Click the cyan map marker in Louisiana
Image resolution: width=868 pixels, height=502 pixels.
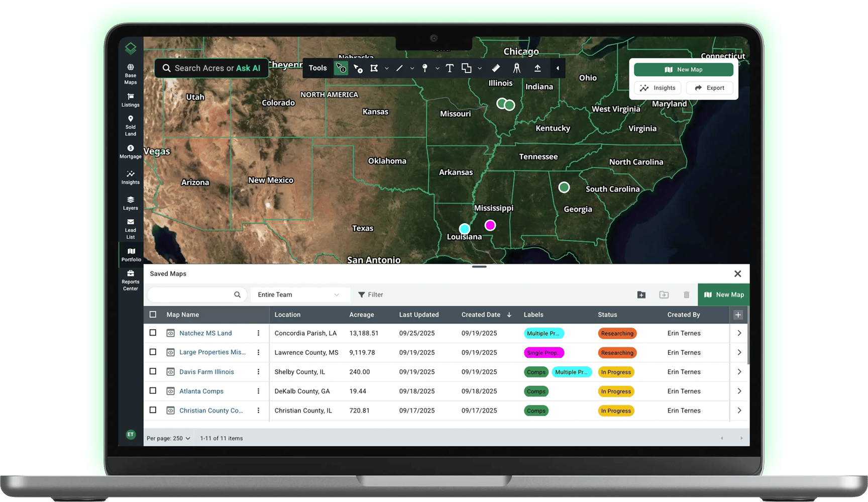[465, 229]
